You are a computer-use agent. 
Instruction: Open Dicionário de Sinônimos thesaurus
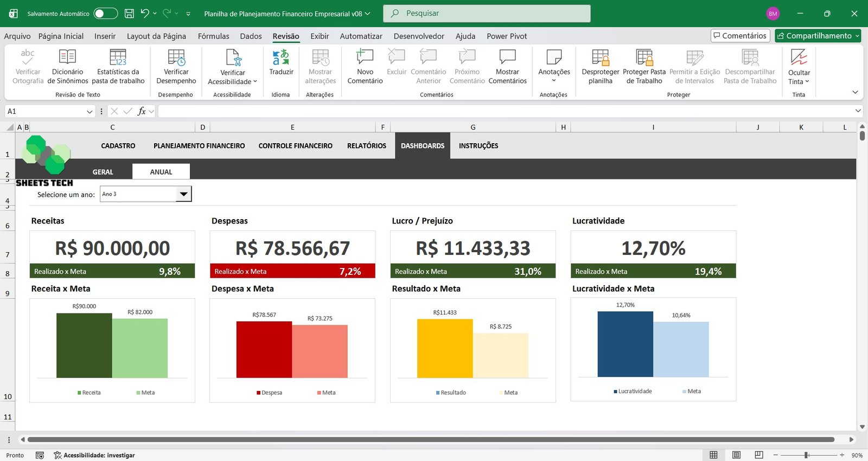tap(67, 57)
